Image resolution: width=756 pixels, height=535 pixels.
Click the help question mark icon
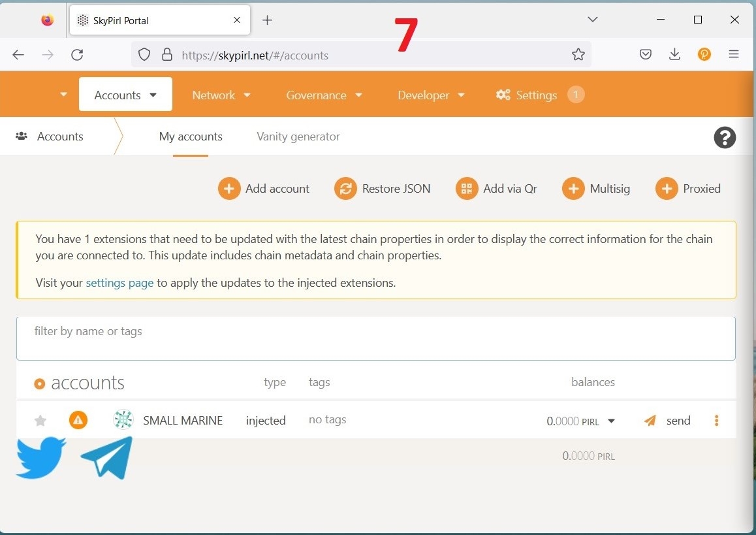pos(724,137)
